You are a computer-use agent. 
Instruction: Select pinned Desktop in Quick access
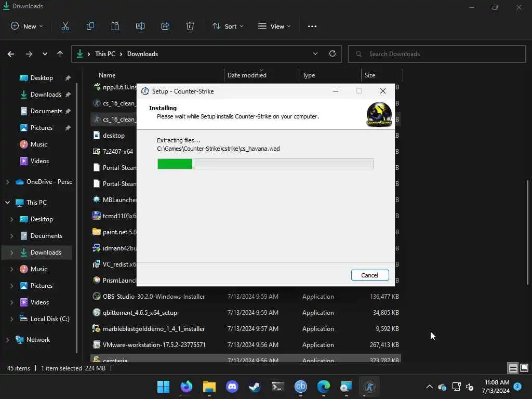click(42, 78)
